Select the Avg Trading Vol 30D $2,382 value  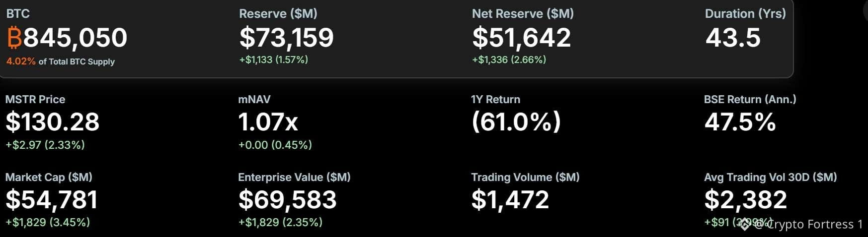click(745, 200)
